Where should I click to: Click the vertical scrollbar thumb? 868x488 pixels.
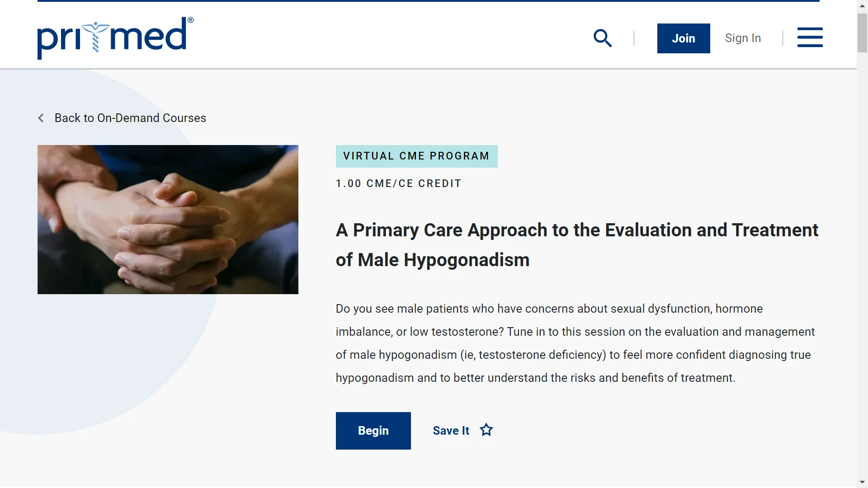click(x=862, y=33)
